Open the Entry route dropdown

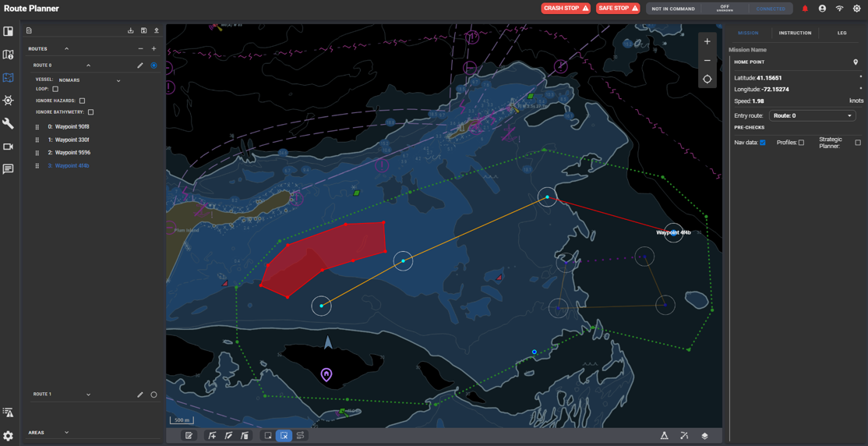pyautogui.click(x=812, y=115)
